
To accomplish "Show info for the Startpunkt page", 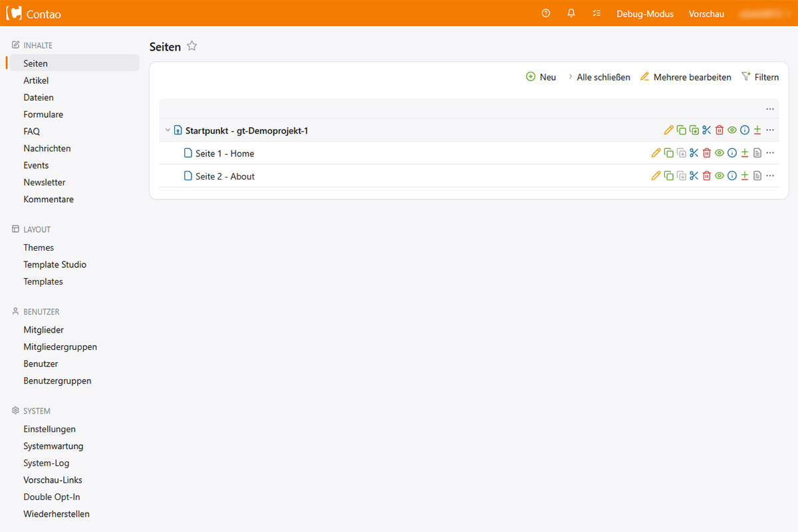I will click(x=745, y=130).
